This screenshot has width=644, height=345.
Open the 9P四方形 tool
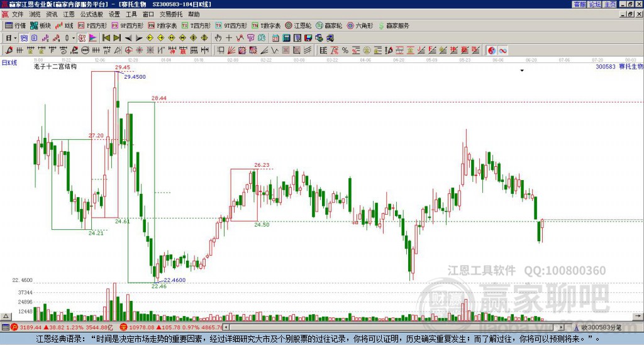click(127, 25)
